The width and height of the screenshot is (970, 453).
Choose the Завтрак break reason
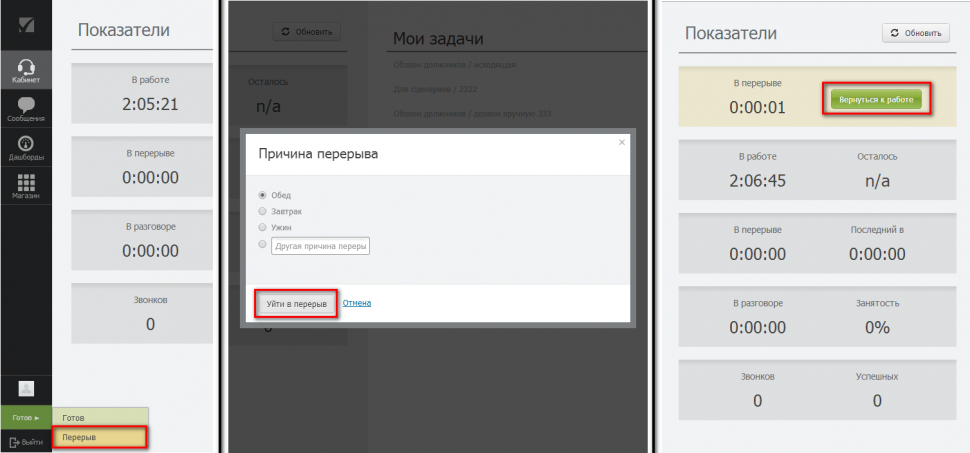(263, 211)
